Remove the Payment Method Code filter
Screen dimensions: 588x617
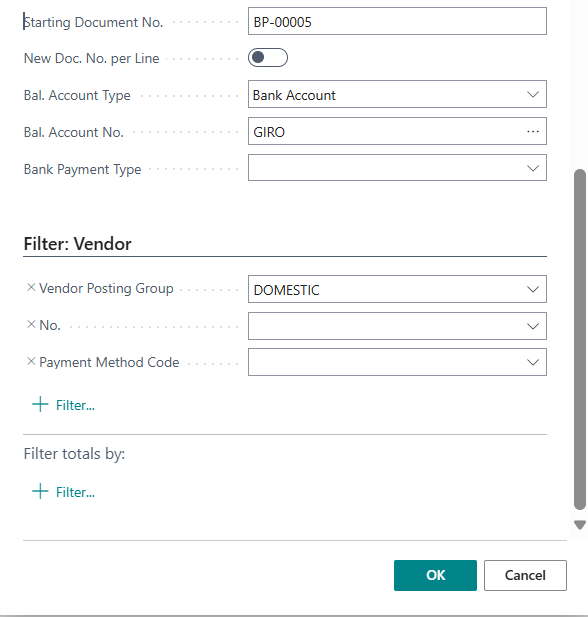tap(31, 361)
